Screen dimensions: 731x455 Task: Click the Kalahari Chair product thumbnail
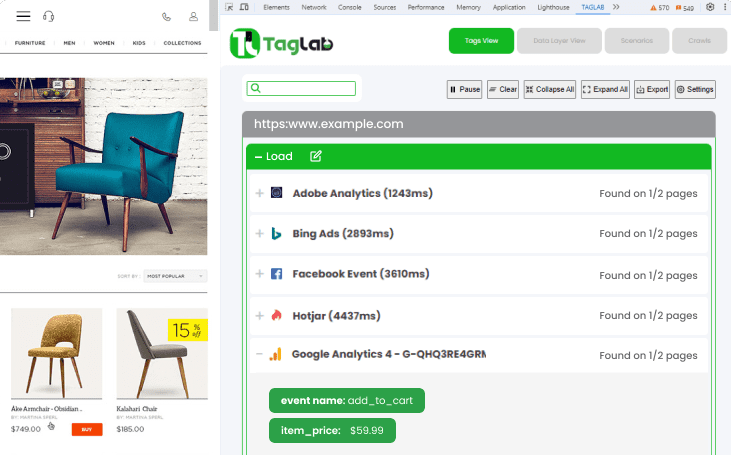click(x=162, y=353)
